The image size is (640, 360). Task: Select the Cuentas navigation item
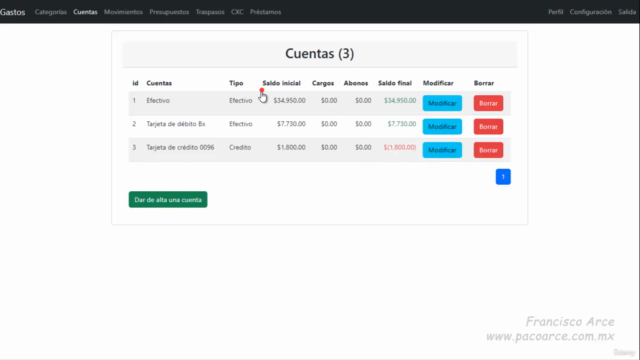(x=85, y=12)
